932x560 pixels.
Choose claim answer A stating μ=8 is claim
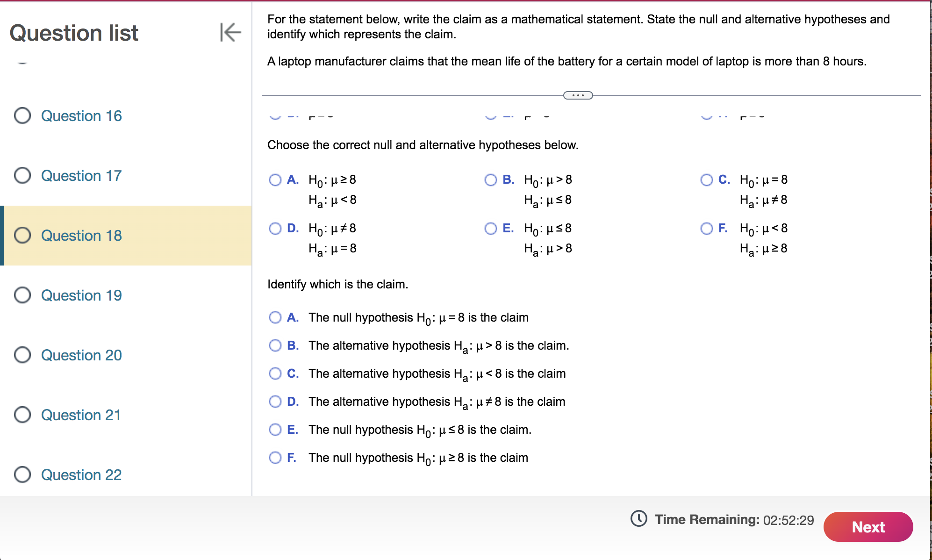click(275, 317)
